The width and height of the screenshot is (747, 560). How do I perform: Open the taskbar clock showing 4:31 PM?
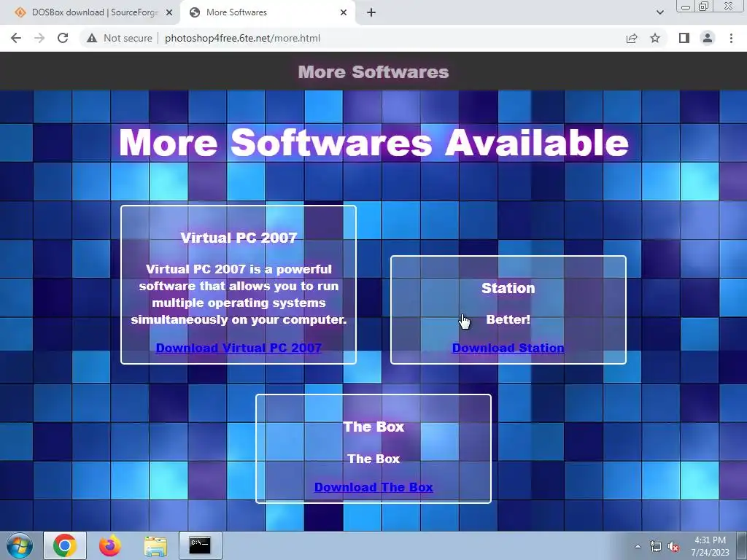710,546
